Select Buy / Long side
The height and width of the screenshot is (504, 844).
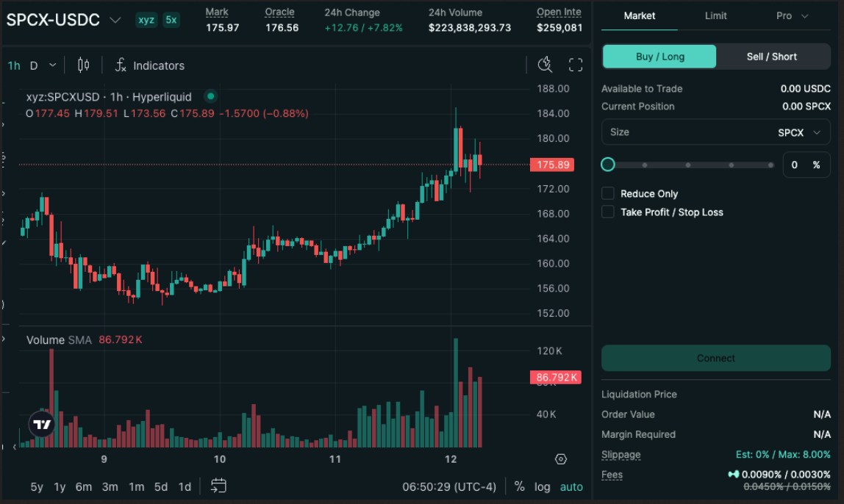[x=659, y=57]
